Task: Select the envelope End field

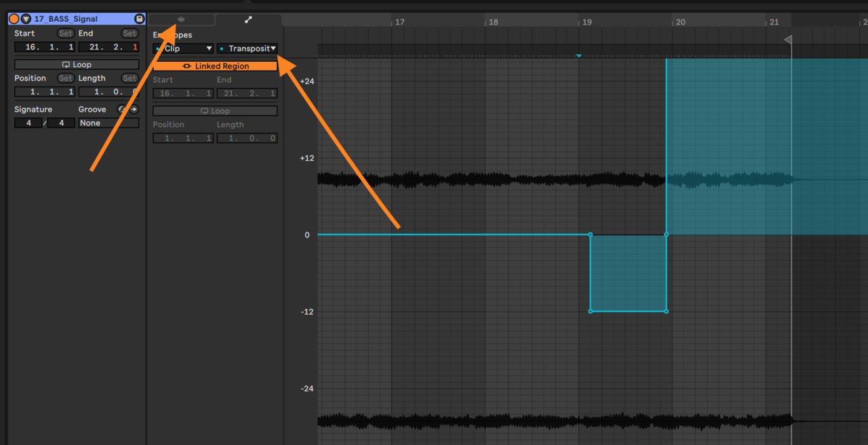Action: coord(247,93)
